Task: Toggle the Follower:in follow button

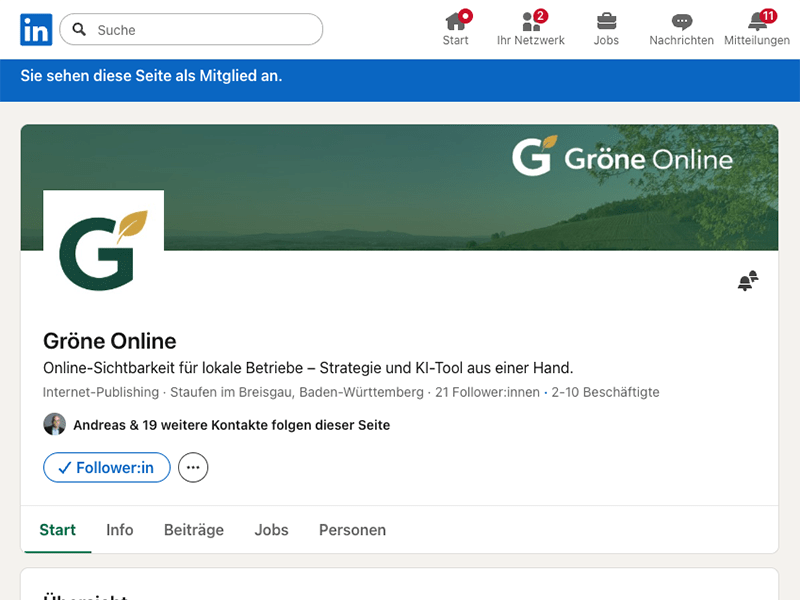Action: pyautogui.click(x=107, y=467)
